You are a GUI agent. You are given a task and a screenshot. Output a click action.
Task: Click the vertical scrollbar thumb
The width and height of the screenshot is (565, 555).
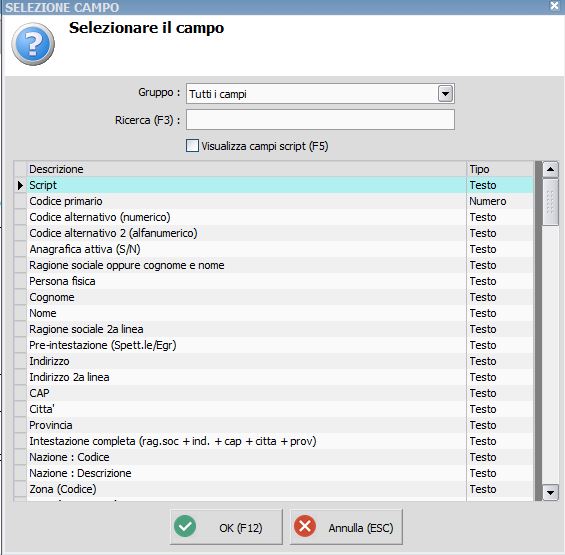[x=550, y=202]
